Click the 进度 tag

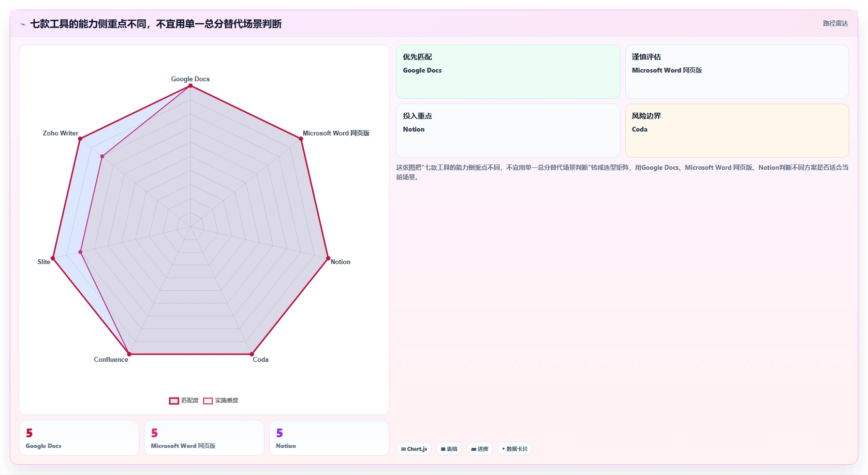(480, 449)
